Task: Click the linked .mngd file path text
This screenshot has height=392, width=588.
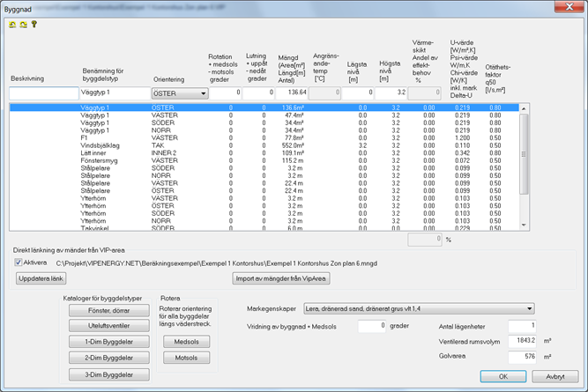Action: [x=217, y=263]
